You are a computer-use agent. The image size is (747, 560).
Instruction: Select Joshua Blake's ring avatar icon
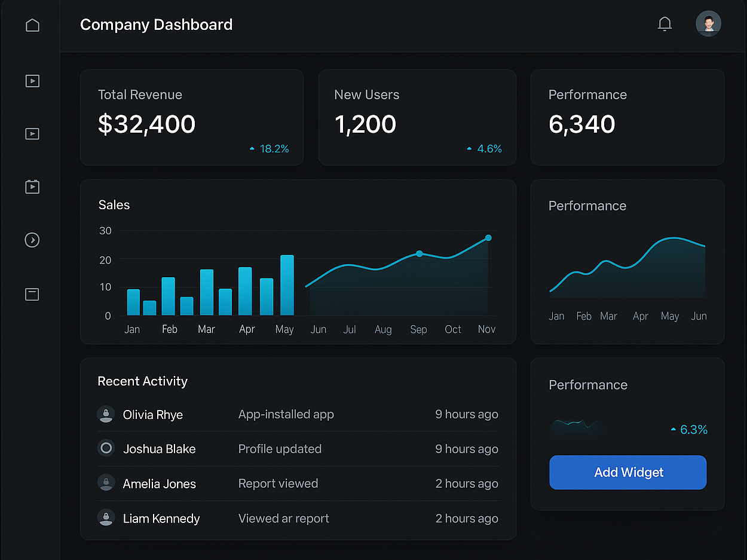[x=106, y=448]
